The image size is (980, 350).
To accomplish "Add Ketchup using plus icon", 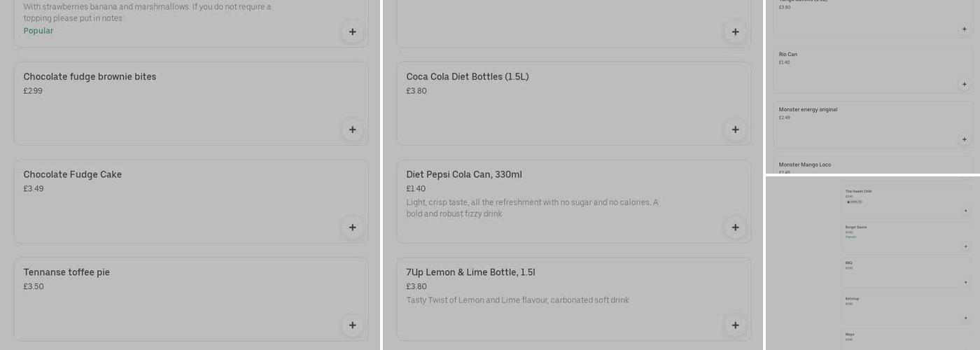I will [965, 318].
